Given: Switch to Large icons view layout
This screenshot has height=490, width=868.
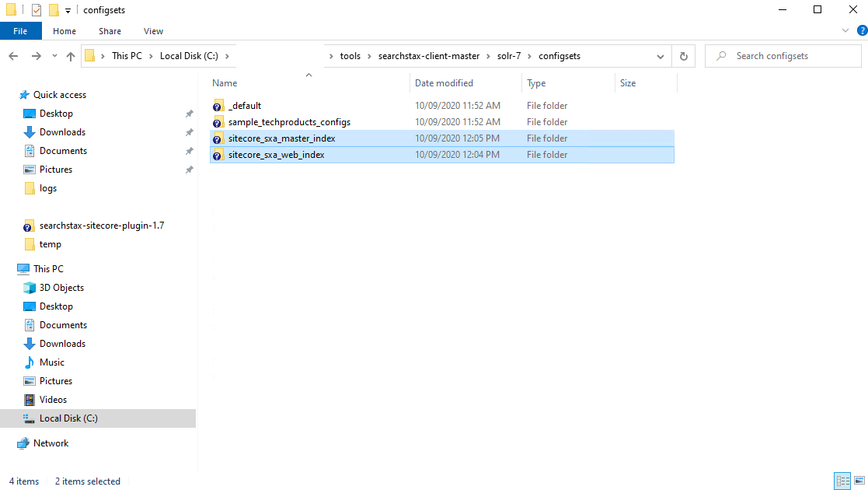Looking at the screenshot, I should click(x=859, y=481).
